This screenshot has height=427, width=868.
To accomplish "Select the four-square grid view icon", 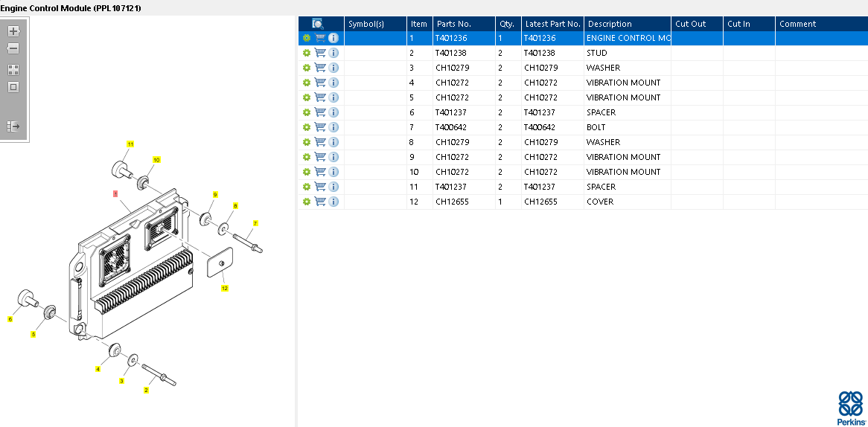I will tap(13, 70).
